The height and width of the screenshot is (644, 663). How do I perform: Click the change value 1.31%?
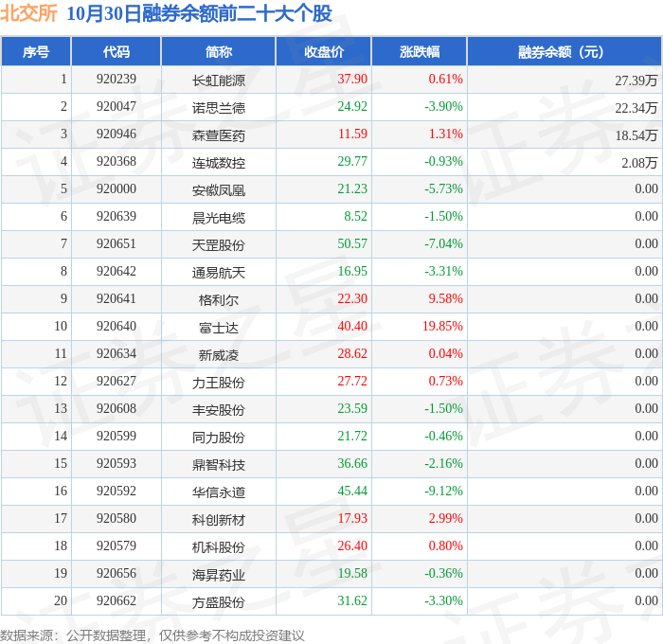pyautogui.click(x=446, y=134)
